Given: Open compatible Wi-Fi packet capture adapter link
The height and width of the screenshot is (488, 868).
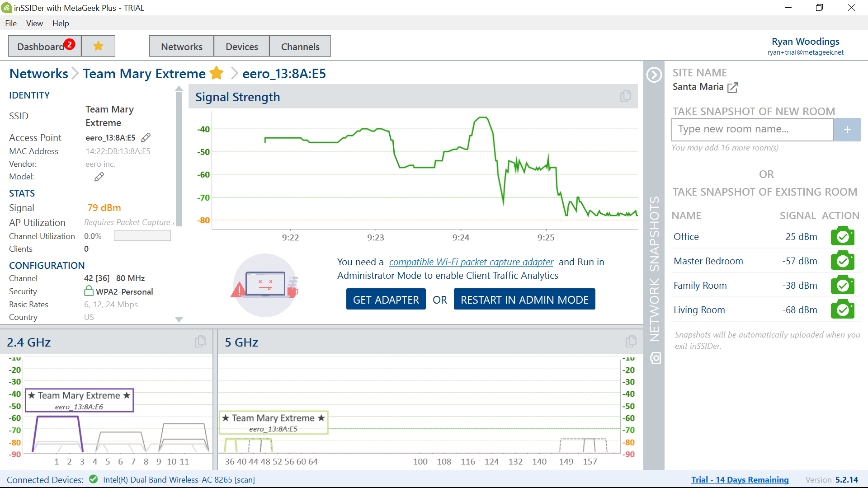Looking at the screenshot, I should pos(471,262).
